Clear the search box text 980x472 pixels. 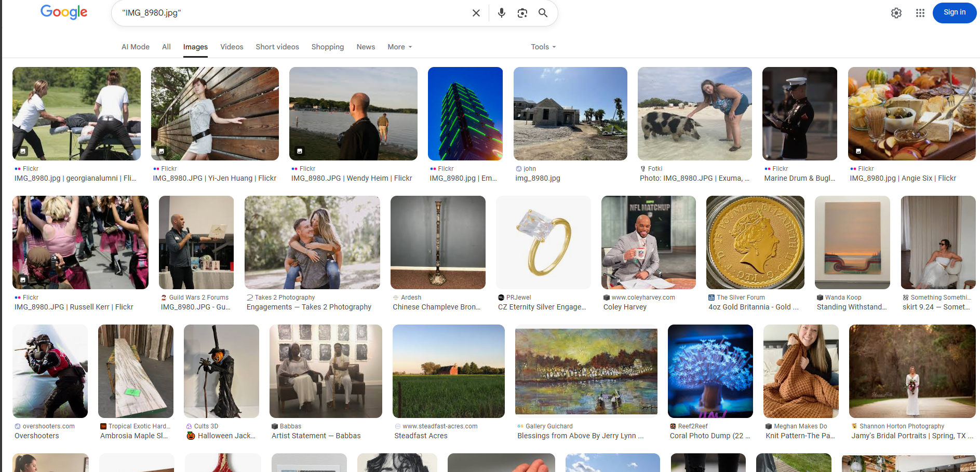click(476, 13)
